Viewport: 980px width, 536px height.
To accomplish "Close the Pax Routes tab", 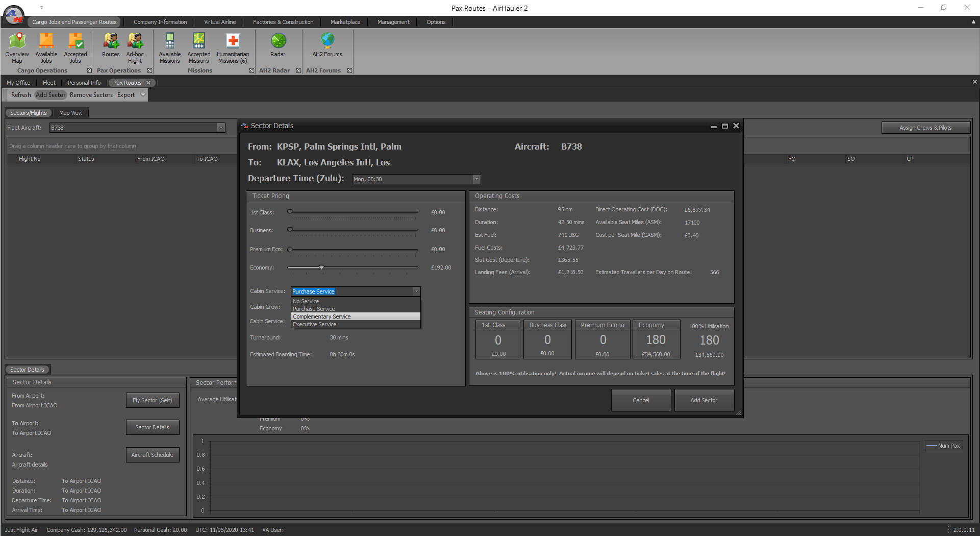I will pyautogui.click(x=148, y=83).
